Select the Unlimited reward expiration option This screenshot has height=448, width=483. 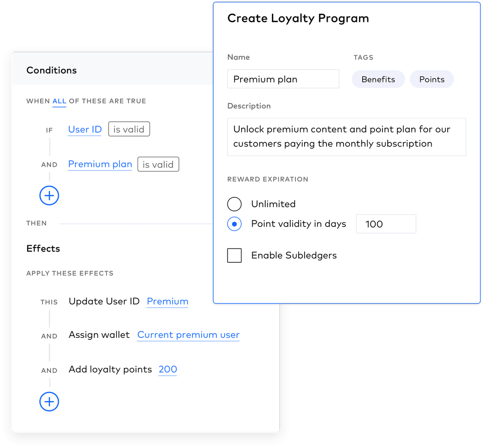click(x=234, y=204)
